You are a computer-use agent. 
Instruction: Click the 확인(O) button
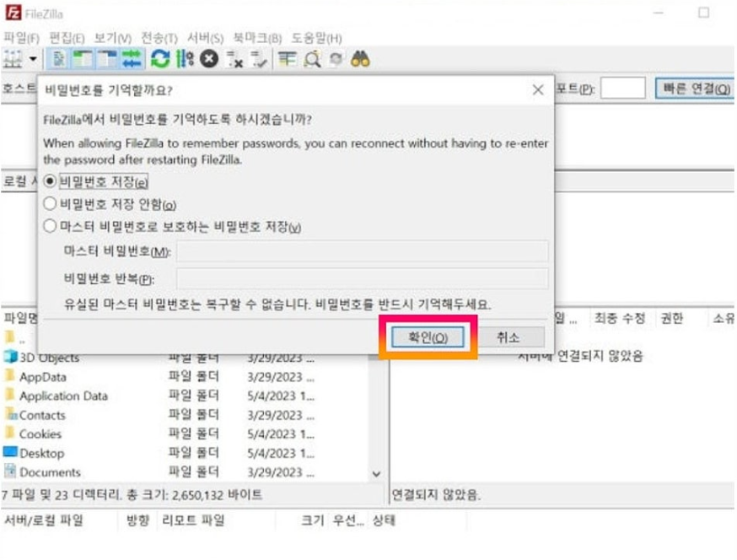[428, 337]
